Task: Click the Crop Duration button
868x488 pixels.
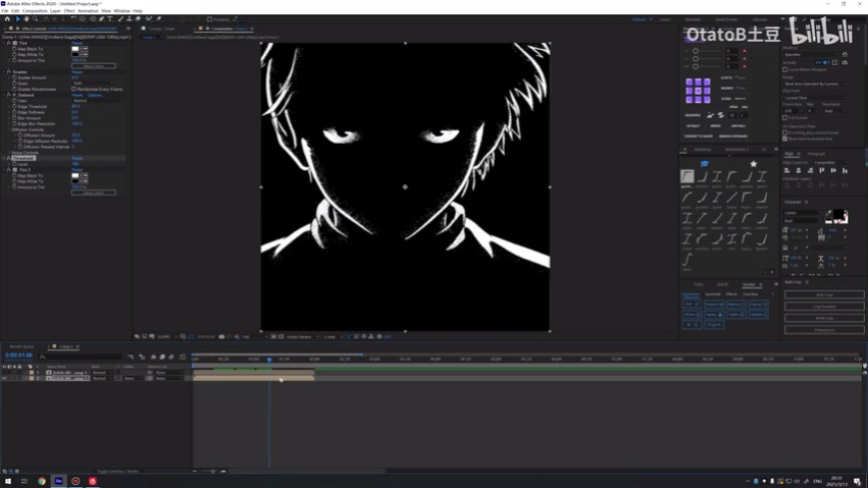Action: pyautogui.click(x=824, y=306)
